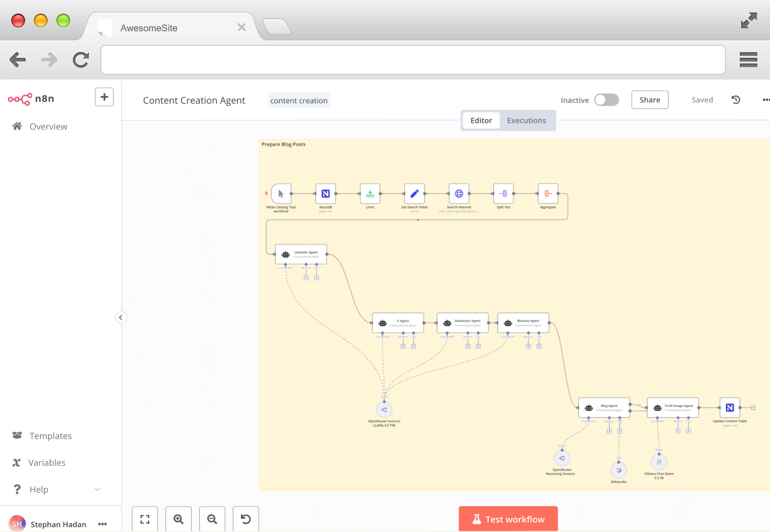This screenshot has height=532, width=770.
Task: Click the browser address bar
Action: coord(413,60)
